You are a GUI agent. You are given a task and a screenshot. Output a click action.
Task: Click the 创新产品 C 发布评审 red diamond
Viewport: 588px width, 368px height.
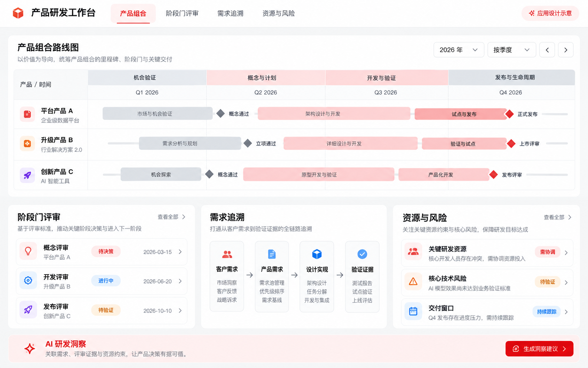point(493,174)
